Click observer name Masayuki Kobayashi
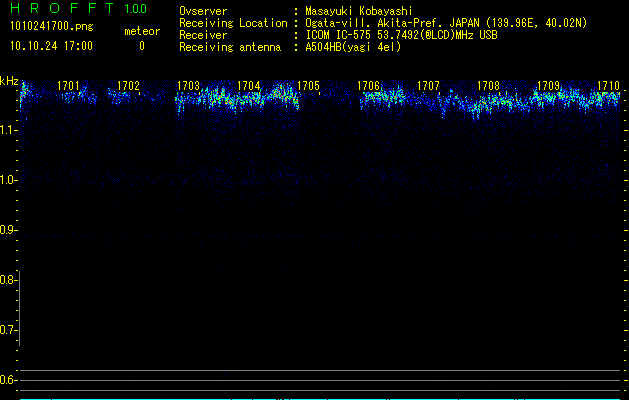The height and width of the screenshot is (400, 629). click(x=359, y=11)
